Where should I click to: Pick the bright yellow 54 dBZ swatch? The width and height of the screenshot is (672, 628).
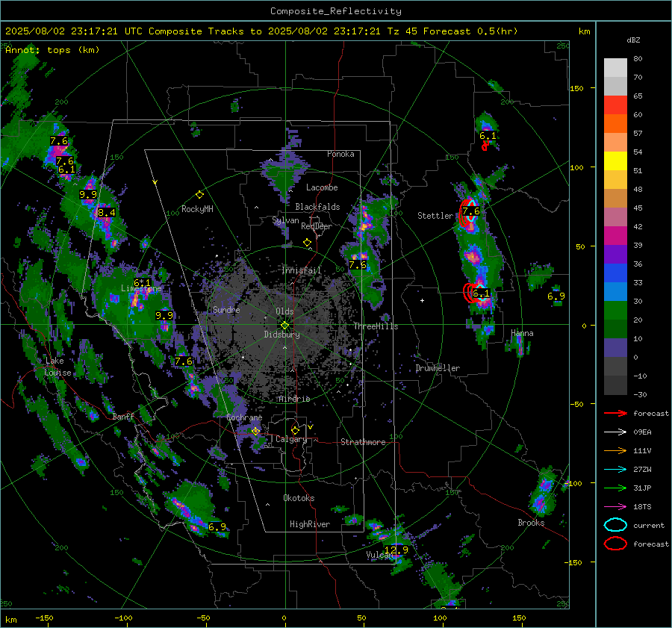click(615, 161)
